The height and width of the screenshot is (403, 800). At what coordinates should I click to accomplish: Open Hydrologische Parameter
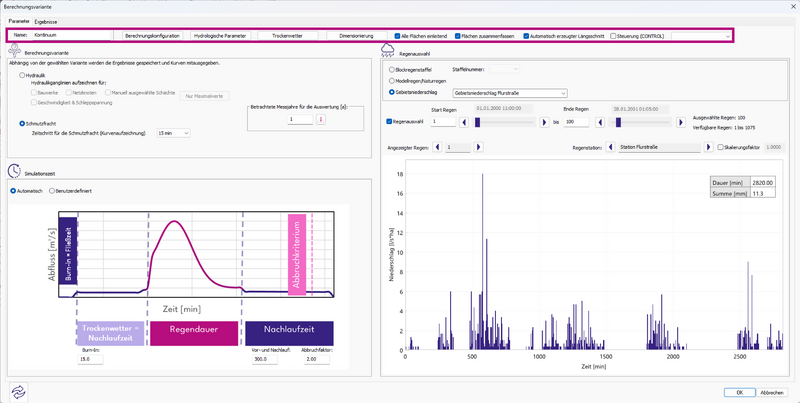point(220,36)
